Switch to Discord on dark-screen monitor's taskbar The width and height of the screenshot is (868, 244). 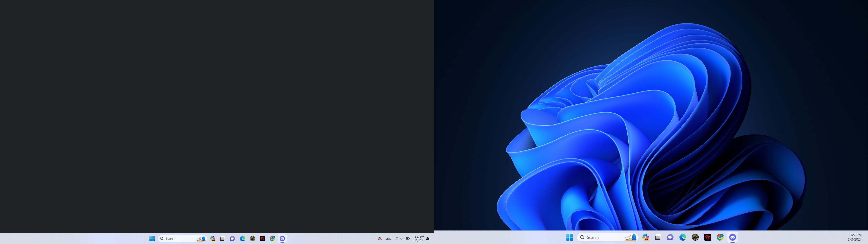coord(282,239)
